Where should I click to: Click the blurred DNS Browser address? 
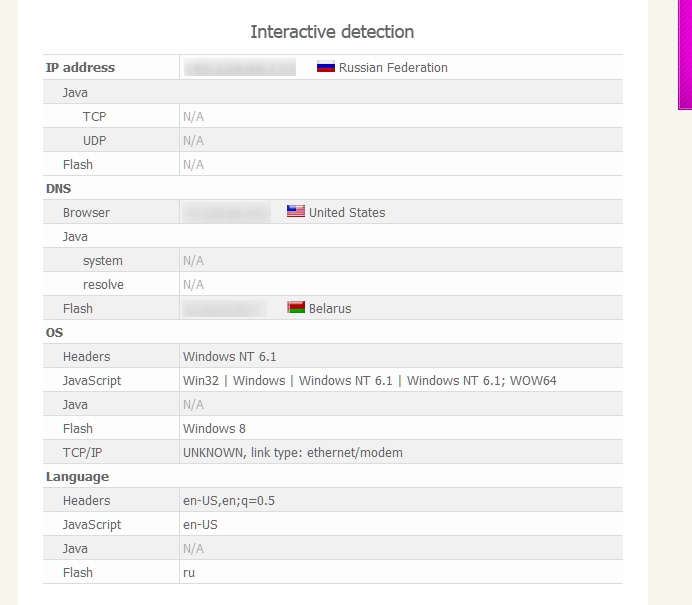[x=227, y=212]
